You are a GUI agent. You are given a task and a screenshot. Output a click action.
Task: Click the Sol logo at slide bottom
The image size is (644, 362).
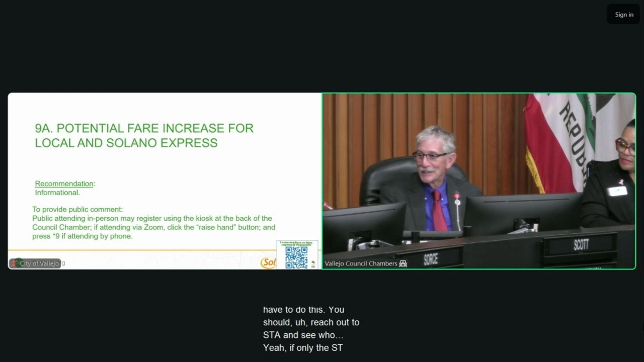pos(268,263)
